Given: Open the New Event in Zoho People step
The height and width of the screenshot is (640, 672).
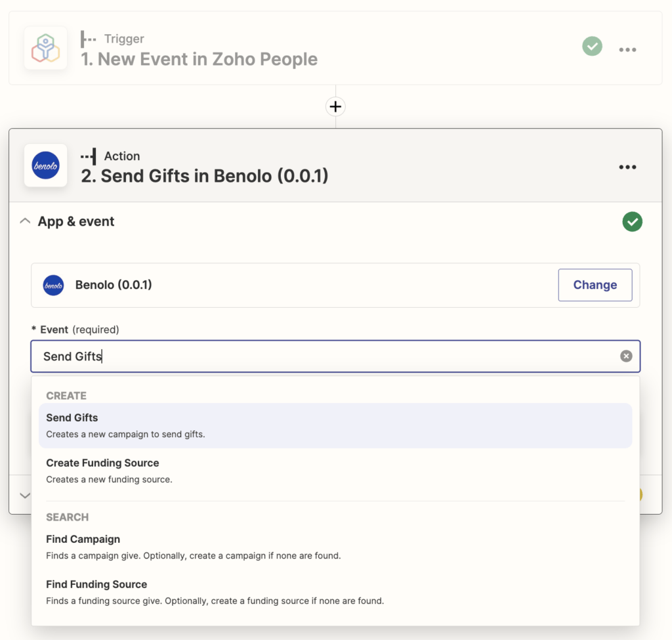Looking at the screenshot, I should pos(335,48).
